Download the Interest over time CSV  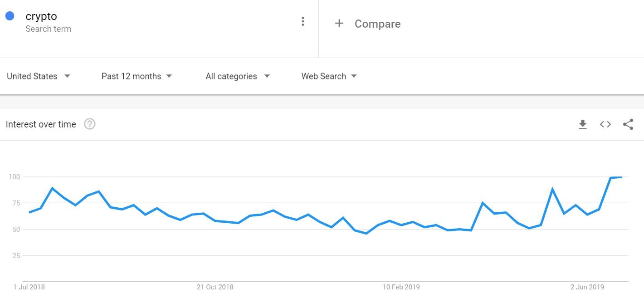pos(583,124)
